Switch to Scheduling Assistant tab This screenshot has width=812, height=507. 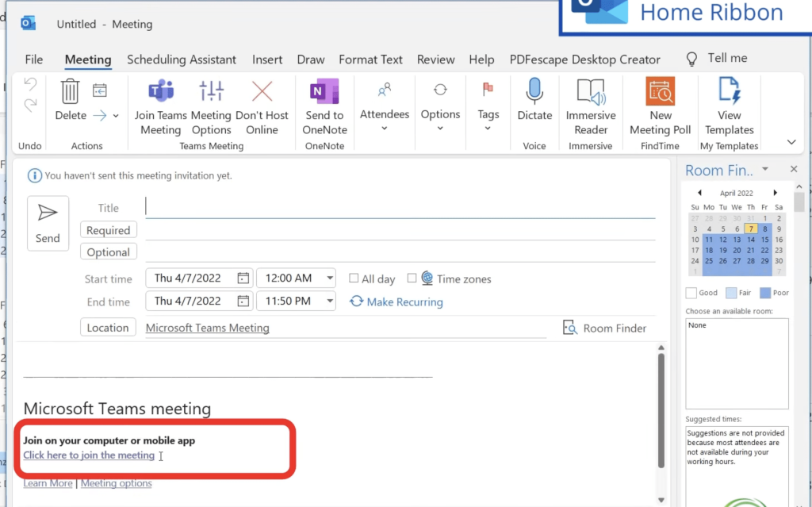[x=182, y=60]
